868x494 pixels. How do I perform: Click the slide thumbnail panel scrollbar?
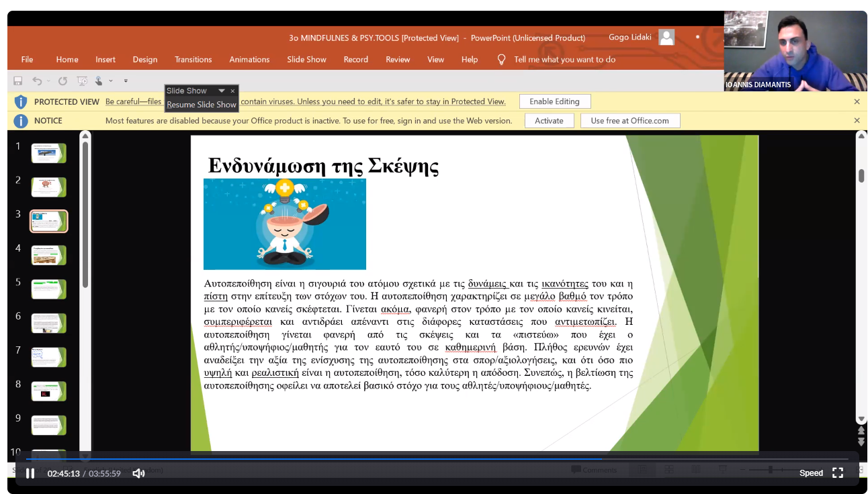click(85, 215)
